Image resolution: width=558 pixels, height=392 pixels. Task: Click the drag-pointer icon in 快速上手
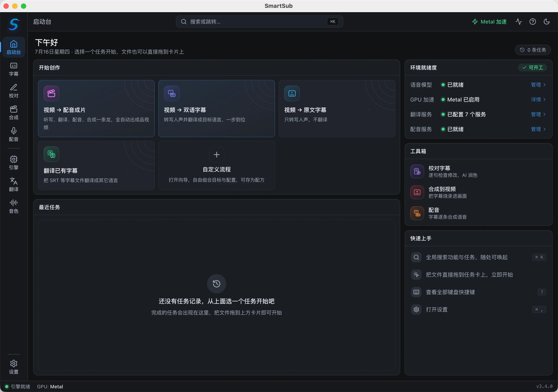[x=416, y=275]
